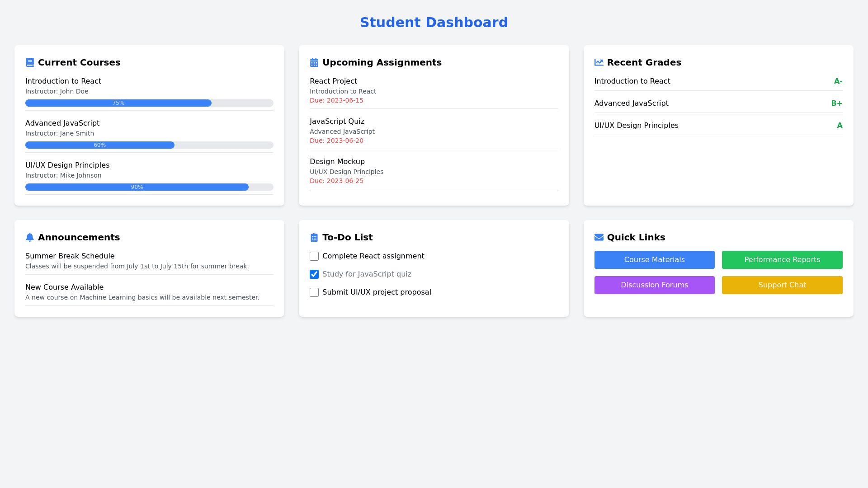Click the book icon beside Current Courses
This screenshot has width=868, height=488.
point(30,62)
